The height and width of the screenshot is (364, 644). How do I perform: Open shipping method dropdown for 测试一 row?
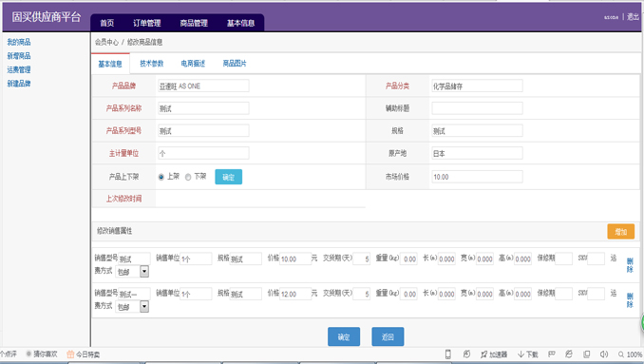click(144, 306)
